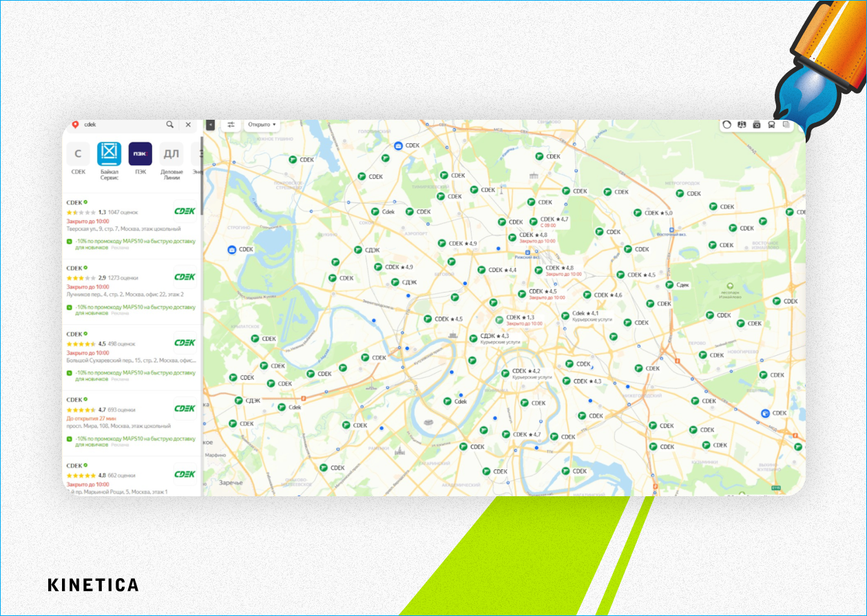Click the blue CDEK briefcase pin near Строгино
This screenshot has height=616, width=867.
[x=232, y=249]
